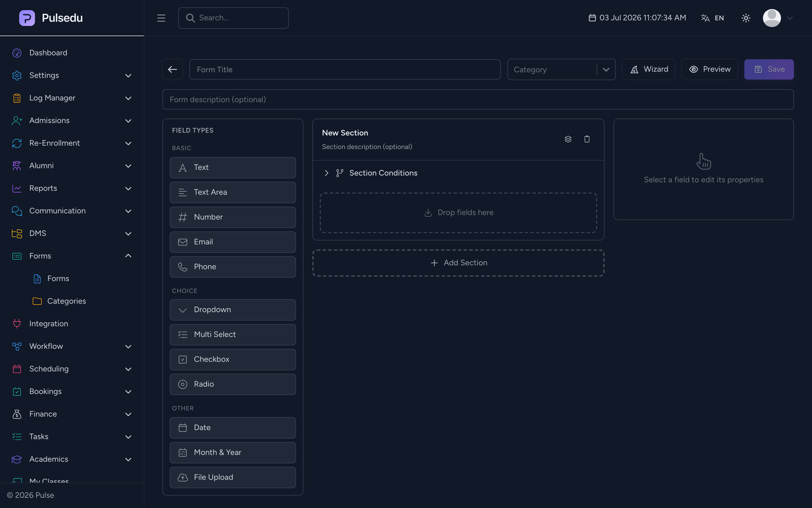Click the New Section title
The height and width of the screenshot is (508, 812).
(345, 133)
